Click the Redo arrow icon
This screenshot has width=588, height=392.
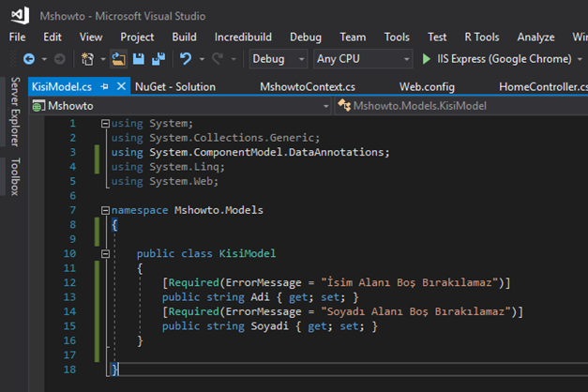point(218,59)
